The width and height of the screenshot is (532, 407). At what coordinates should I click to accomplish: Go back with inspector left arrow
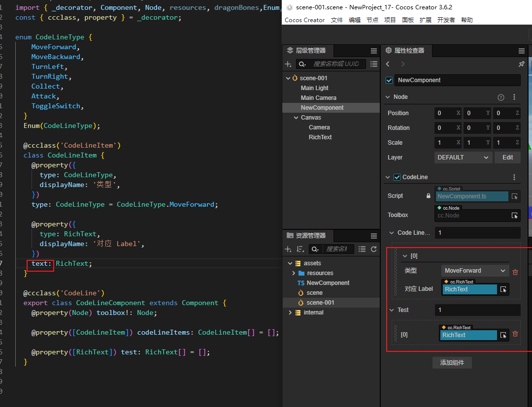click(388, 64)
